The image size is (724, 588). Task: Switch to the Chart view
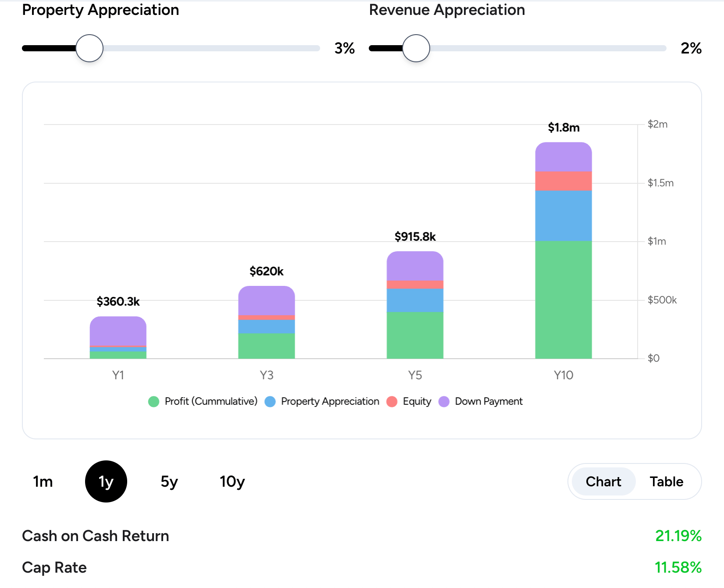603,481
